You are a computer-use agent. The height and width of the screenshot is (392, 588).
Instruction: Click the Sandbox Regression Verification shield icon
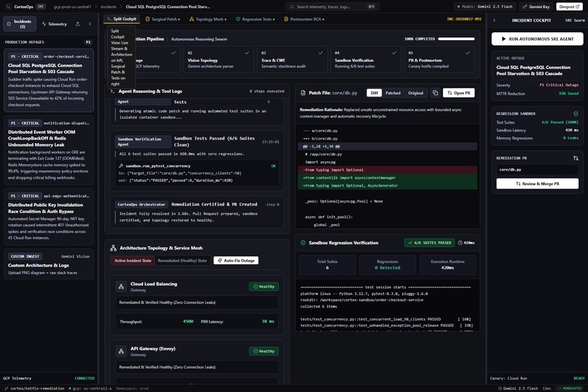coord(303,242)
